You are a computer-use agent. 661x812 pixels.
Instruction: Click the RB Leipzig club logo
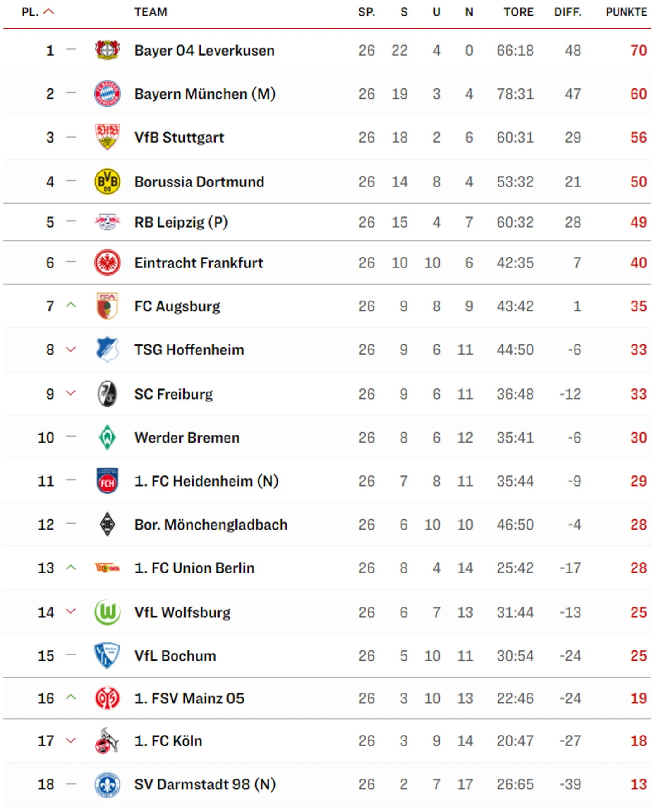click(107, 222)
